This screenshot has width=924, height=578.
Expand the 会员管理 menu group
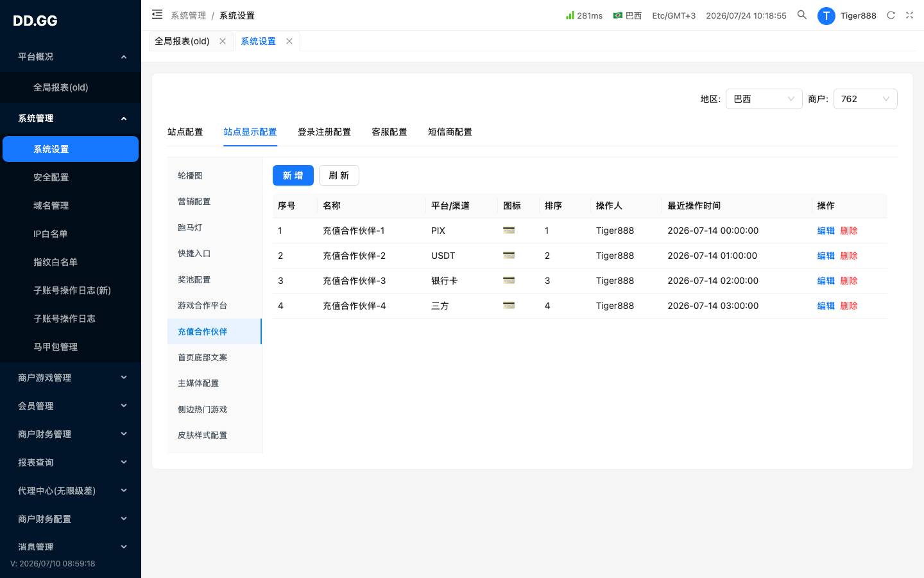point(71,406)
